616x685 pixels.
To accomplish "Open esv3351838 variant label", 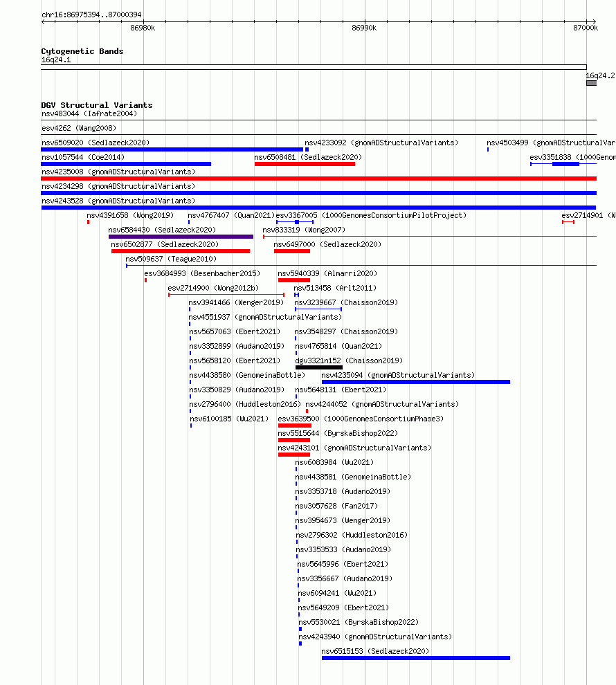I will [x=572, y=157].
